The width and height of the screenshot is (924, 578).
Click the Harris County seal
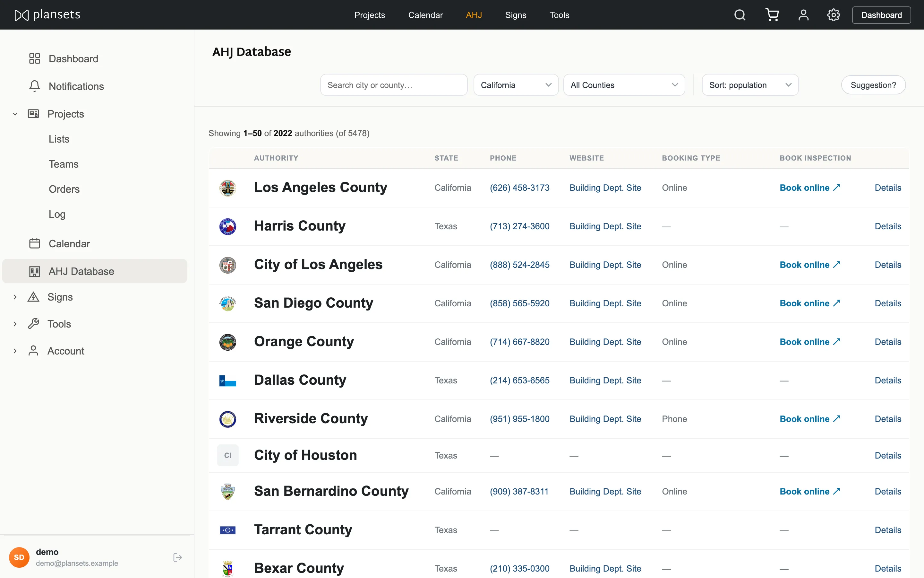coord(227,226)
